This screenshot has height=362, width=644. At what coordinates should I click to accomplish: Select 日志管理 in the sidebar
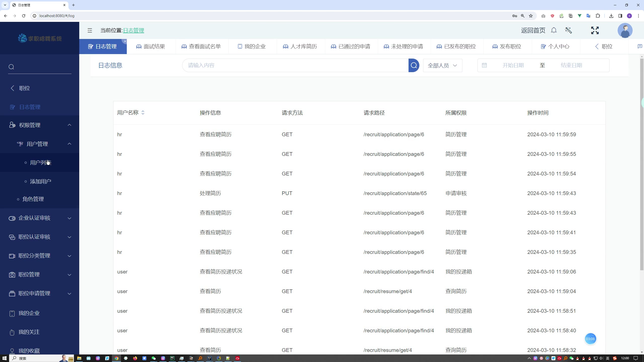39,107
